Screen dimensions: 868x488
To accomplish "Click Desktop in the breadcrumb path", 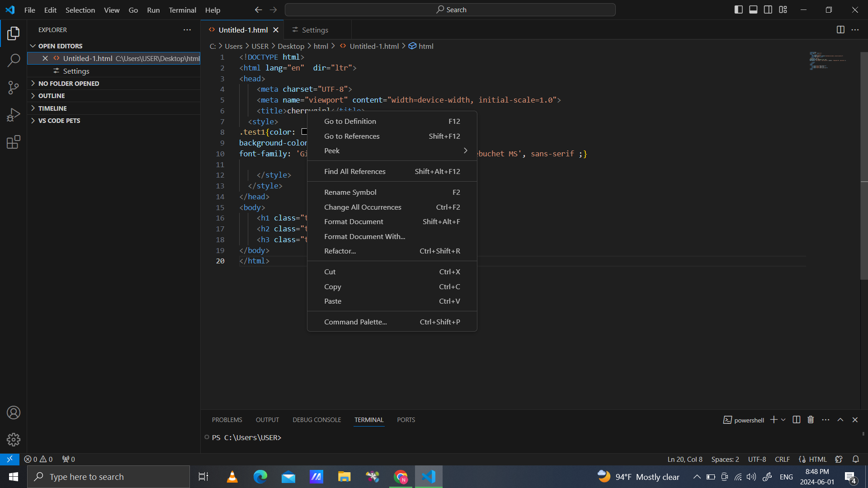I will coord(291,46).
